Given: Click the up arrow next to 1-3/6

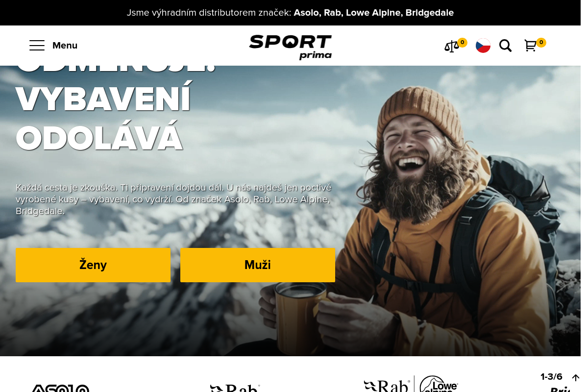Looking at the screenshot, I should [x=575, y=378].
